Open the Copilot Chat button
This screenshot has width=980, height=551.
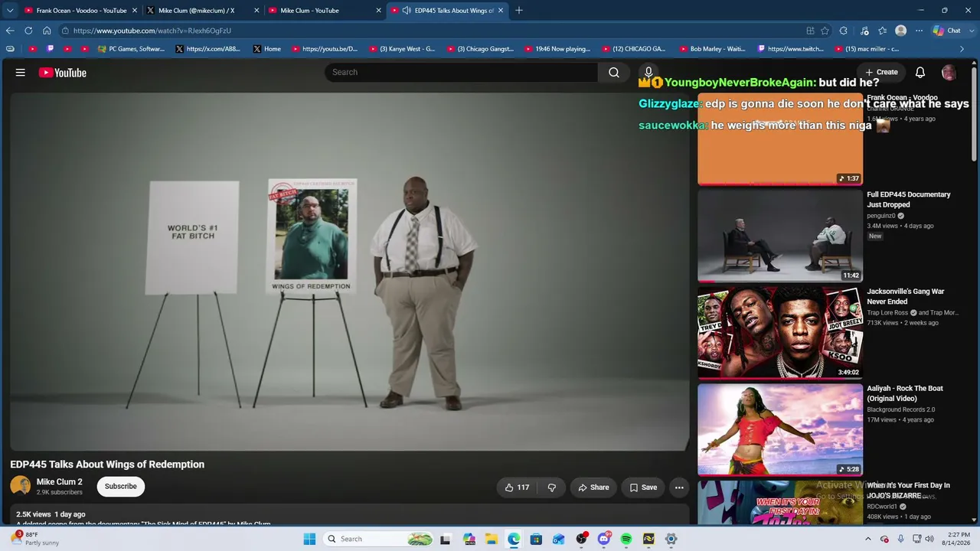(946, 31)
